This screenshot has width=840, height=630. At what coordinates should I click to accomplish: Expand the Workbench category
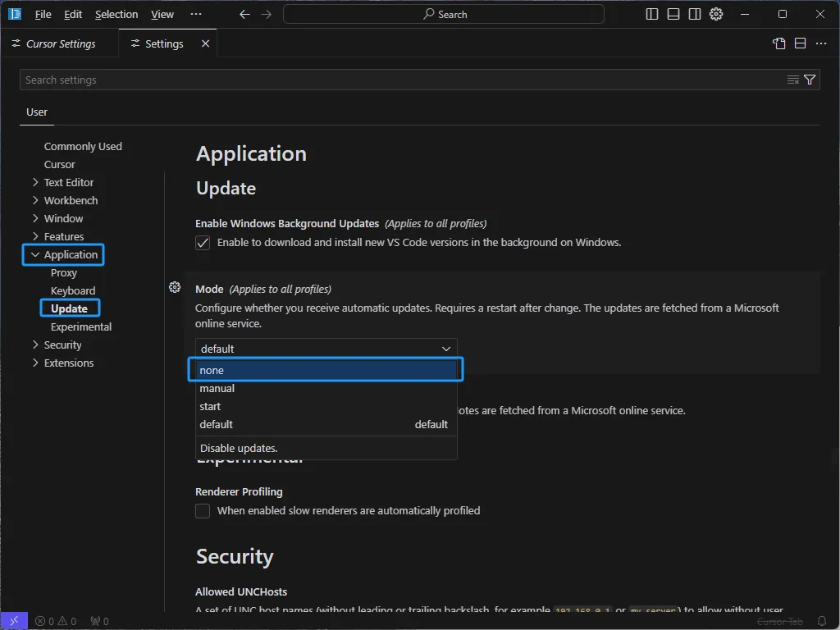pos(71,200)
